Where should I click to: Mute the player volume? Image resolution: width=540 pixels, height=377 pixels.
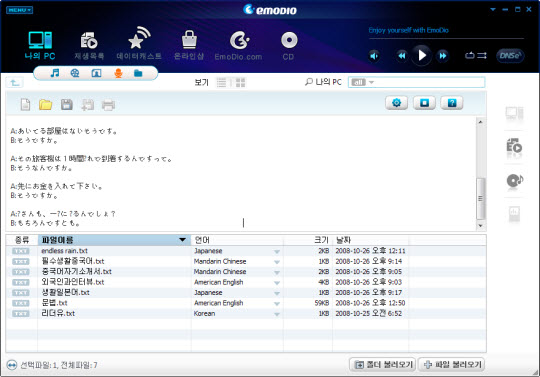click(374, 56)
